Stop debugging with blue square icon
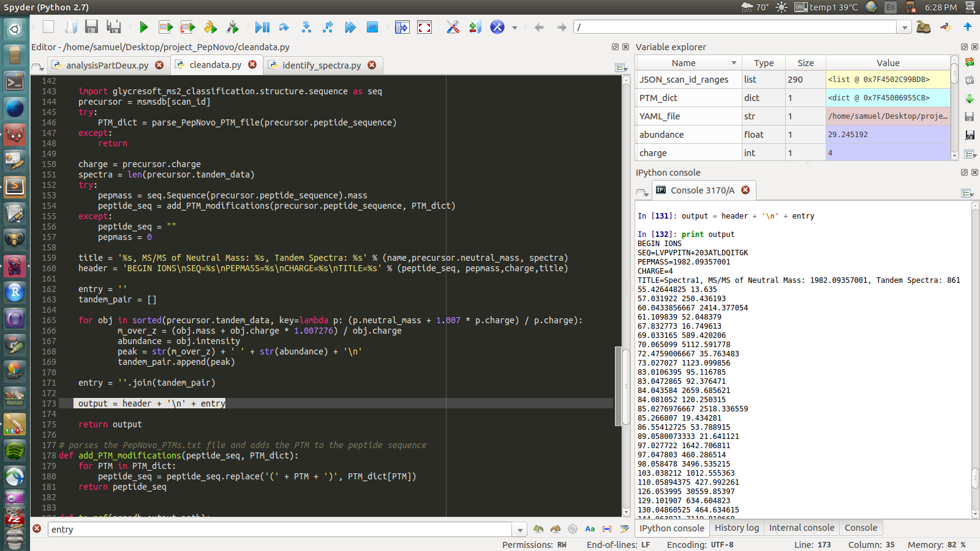 (x=372, y=27)
